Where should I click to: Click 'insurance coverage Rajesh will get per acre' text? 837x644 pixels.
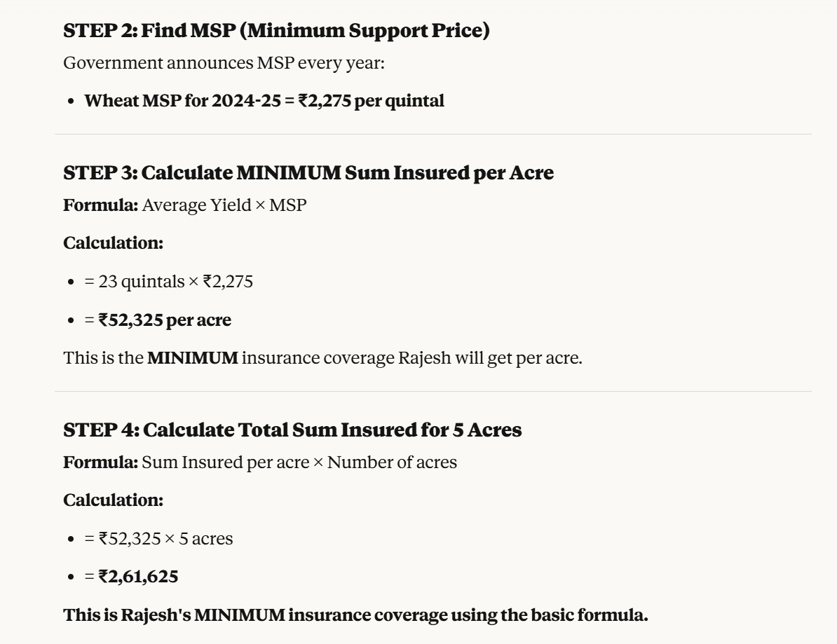411,358
